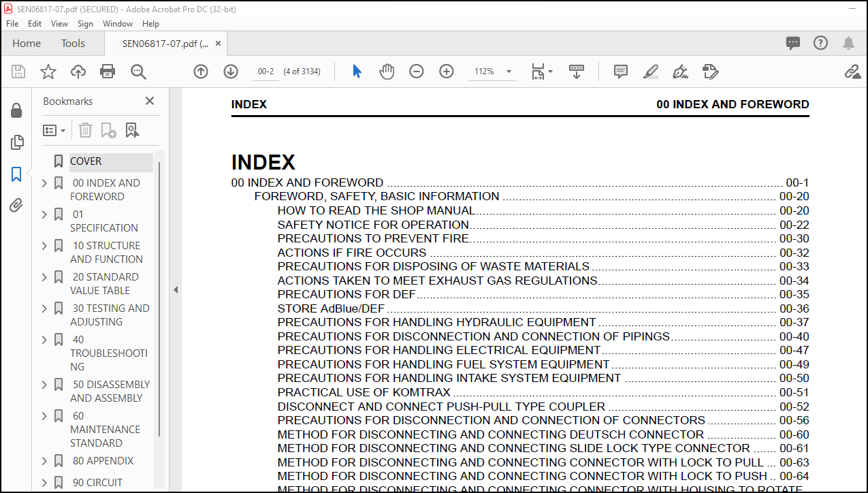Follow ACTIONS IF FIRE OCCURS entry
The width and height of the screenshot is (868, 493).
pyautogui.click(x=352, y=253)
